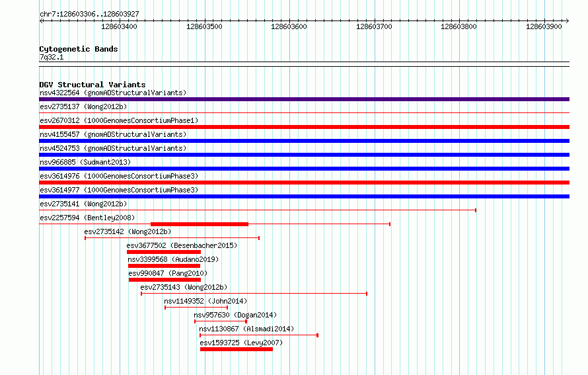Open the esv3614977 1000GenomesConsortiumPhase3 label
Image resolution: width=588 pixels, height=375 pixels.
(119, 190)
